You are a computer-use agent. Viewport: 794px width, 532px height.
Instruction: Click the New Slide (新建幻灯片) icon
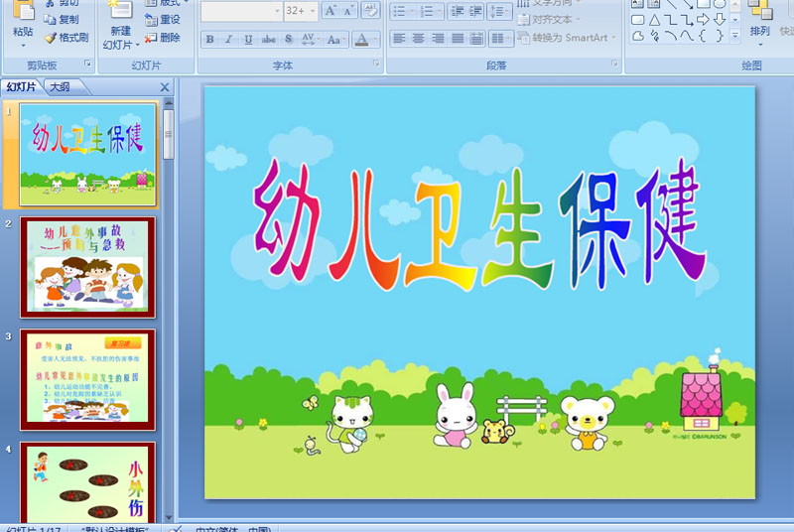click(x=120, y=10)
